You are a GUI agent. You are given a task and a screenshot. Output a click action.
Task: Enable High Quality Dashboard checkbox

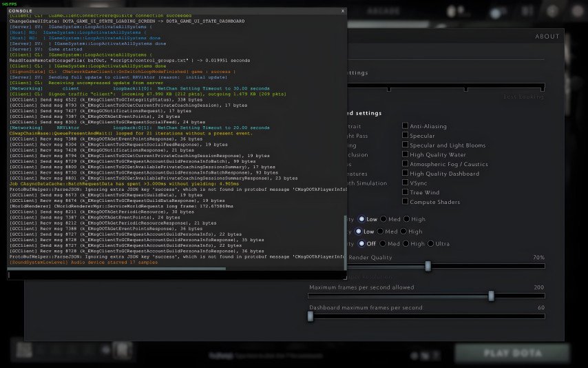click(406, 173)
